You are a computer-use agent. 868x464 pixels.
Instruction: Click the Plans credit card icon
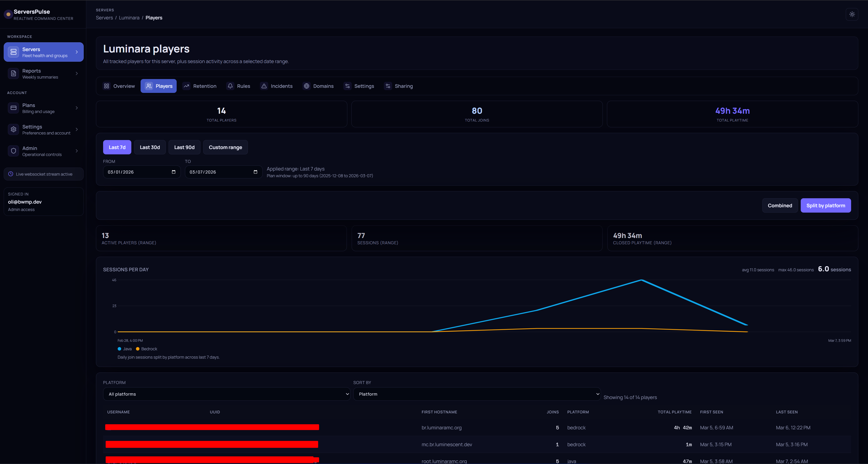[x=13, y=108]
